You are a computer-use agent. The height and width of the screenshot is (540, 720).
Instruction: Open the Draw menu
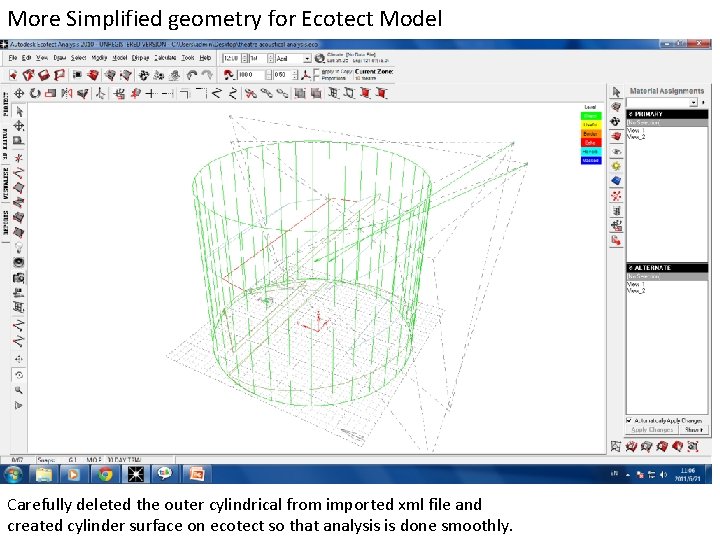pyautogui.click(x=60, y=58)
